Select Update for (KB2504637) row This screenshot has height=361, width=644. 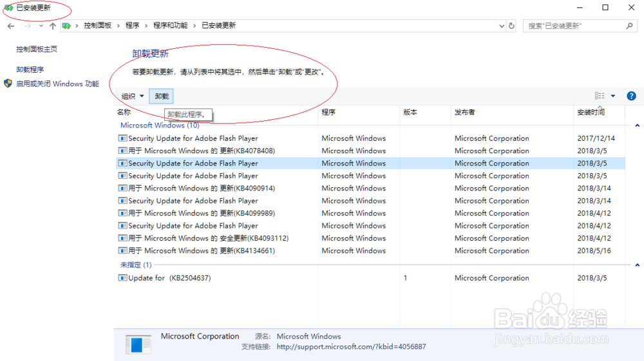click(x=370, y=278)
